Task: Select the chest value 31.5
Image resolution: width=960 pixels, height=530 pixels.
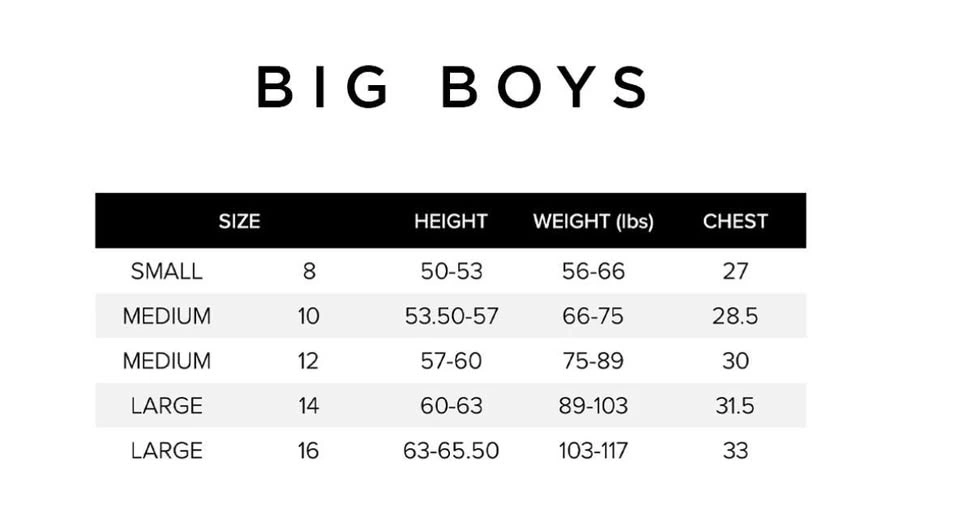Action: tap(735, 406)
